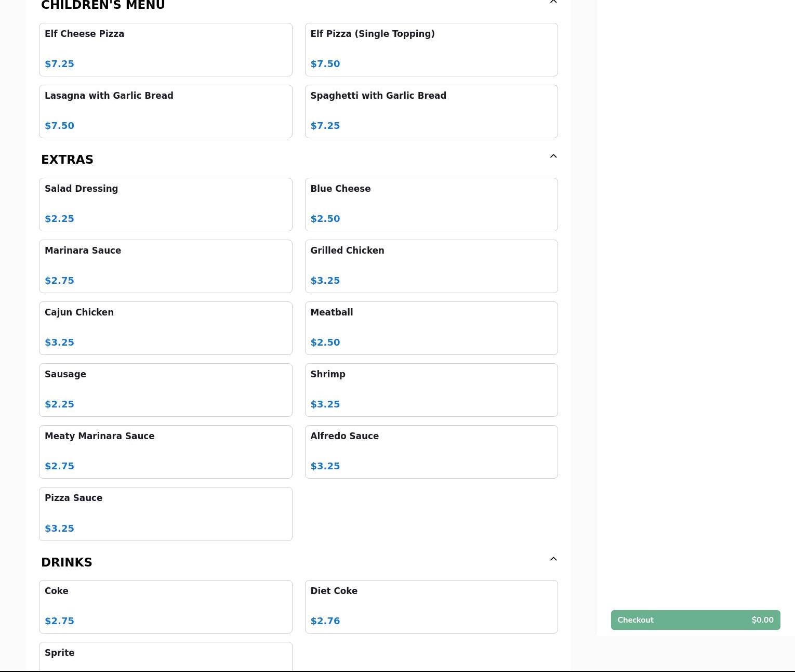Click the Checkout button
Viewport: 795px width, 672px height.
coord(695,620)
